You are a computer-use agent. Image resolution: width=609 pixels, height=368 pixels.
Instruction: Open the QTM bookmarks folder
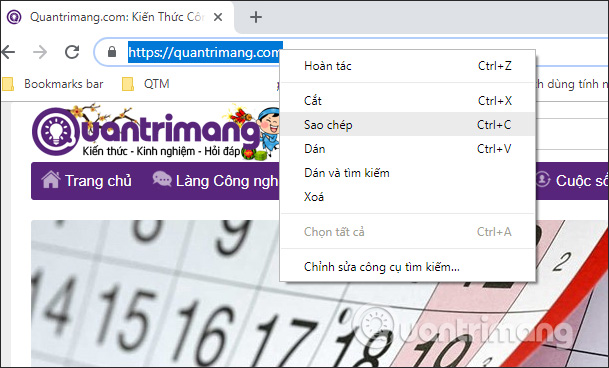tap(146, 84)
